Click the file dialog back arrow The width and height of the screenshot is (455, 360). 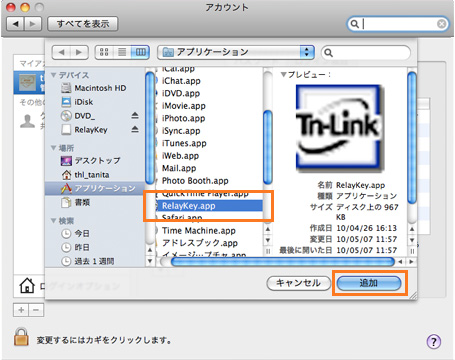click(x=61, y=52)
